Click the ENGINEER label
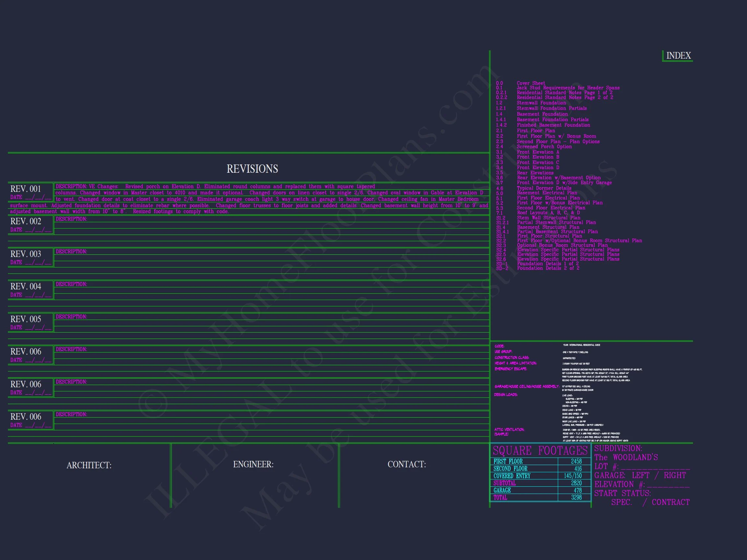Screen dimensions: 747x560 click(253, 464)
